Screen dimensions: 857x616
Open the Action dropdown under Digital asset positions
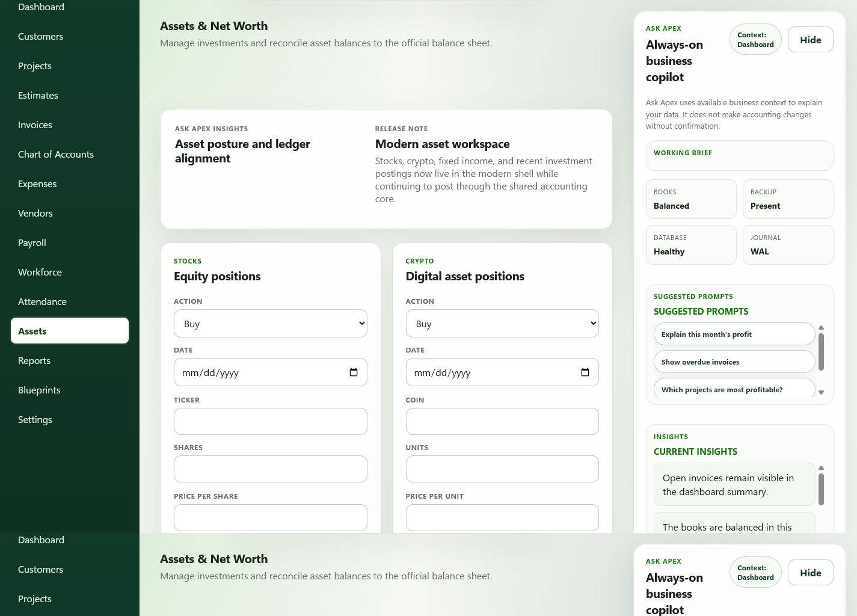(x=502, y=324)
